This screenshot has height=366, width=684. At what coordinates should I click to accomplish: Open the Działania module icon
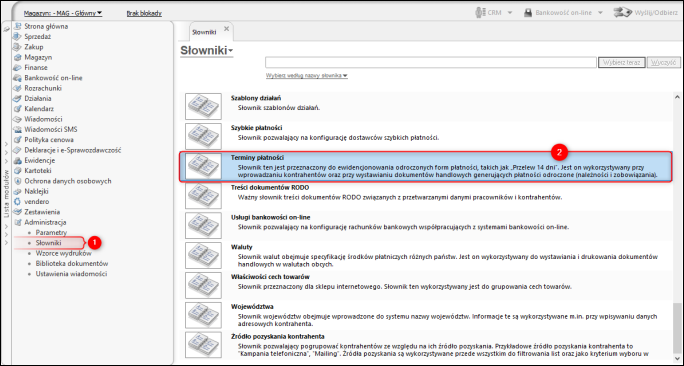click(17, 99)
